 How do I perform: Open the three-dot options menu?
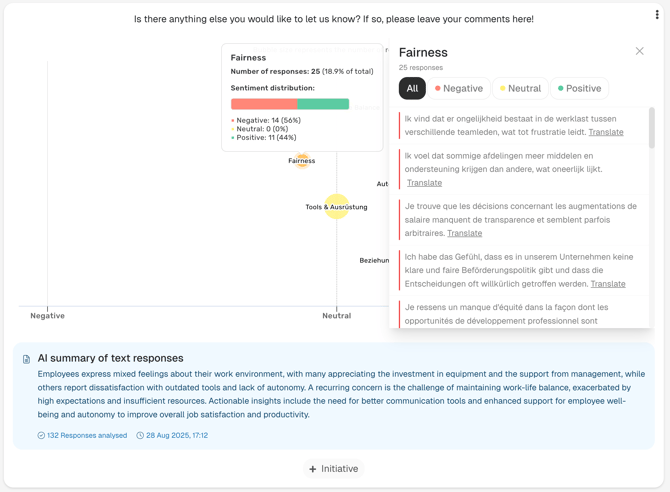tap(657, 15)
